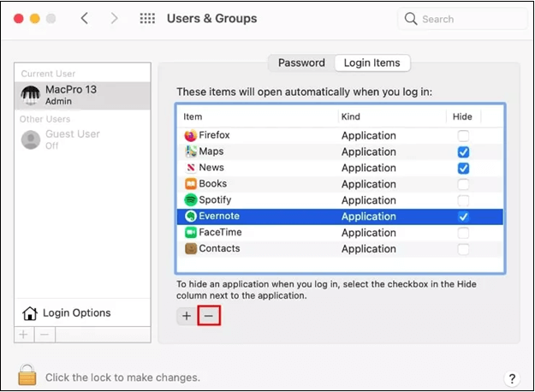
Task: Open help with the question mark button
Action: [x=511, y=377]
